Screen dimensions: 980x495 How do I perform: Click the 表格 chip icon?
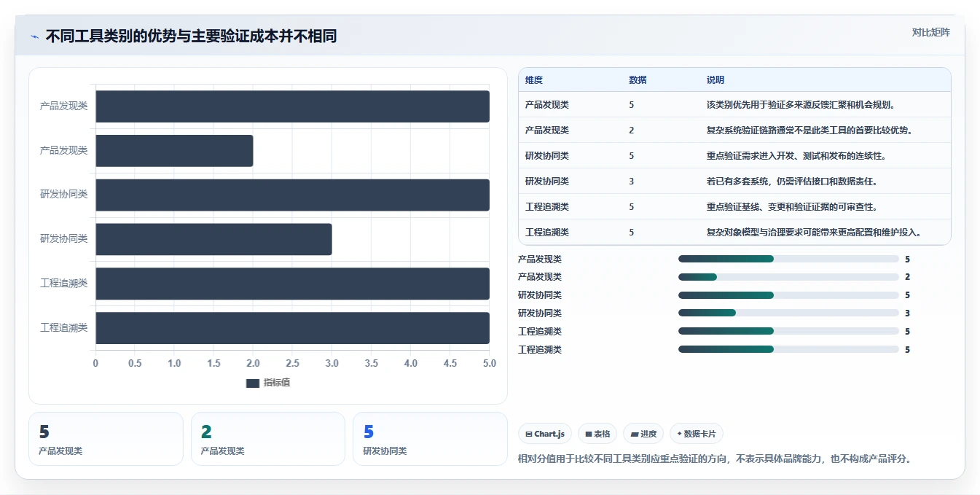pyautogui.click(x=588, y=434)
